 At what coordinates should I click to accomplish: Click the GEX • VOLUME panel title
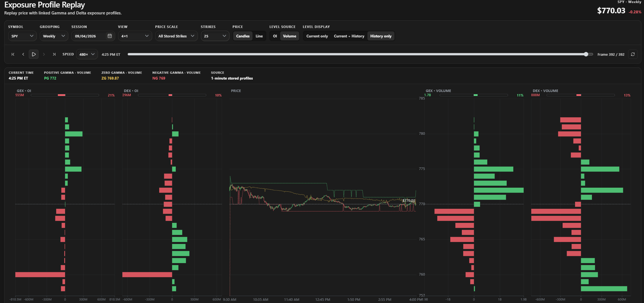[x=438, y=91]
